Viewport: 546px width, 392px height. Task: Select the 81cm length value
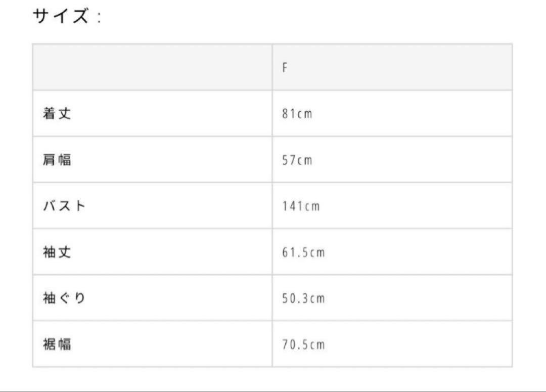297,114
